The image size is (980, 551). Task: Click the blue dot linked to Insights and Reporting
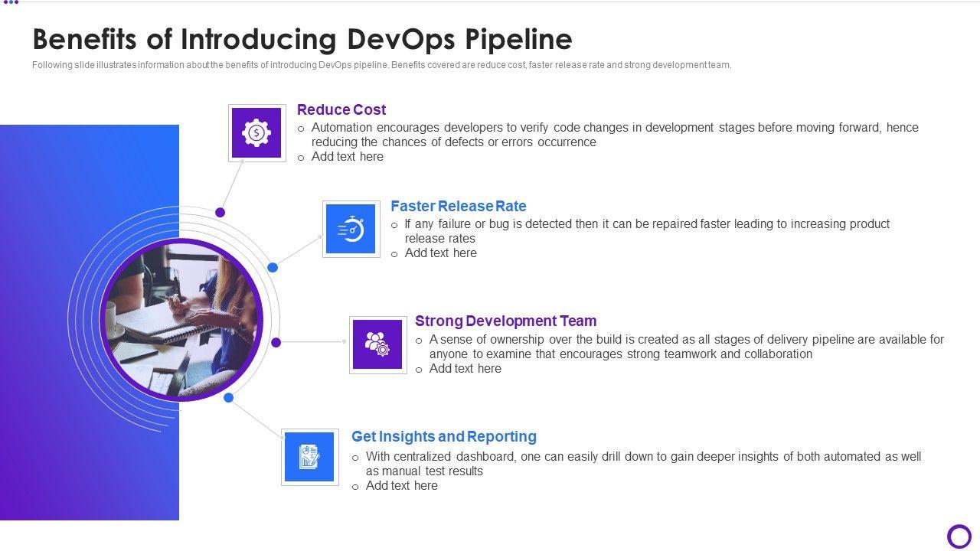click(228, 397)
